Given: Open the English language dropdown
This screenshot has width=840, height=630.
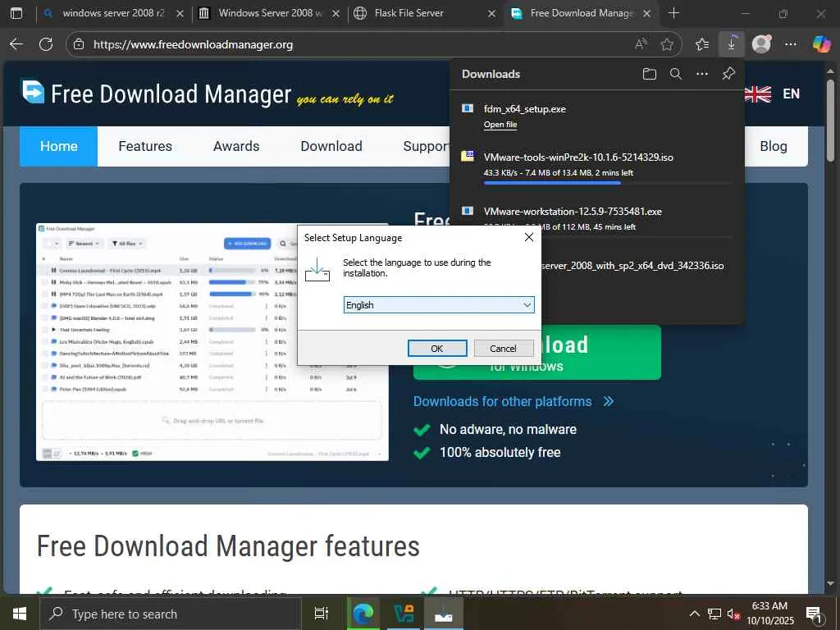Looking at the screenshot, I should click(x=438, y=305).
